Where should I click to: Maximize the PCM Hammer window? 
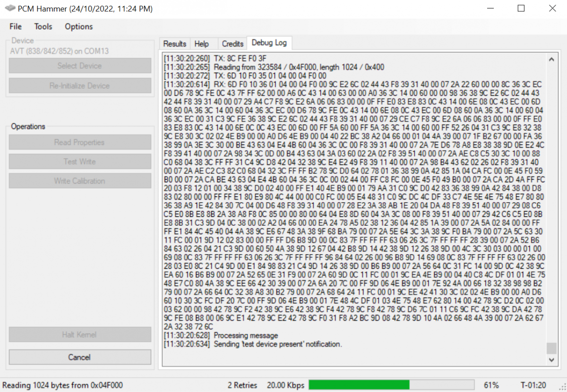[521, 9]
